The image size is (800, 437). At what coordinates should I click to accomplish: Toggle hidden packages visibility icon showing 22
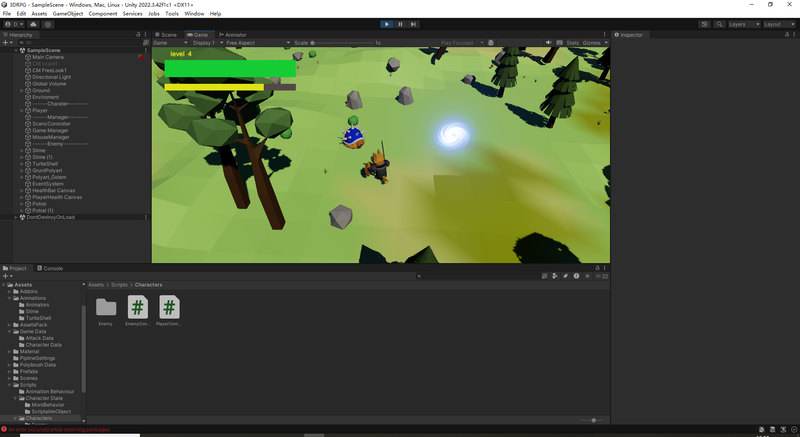[x=601, y=276]
